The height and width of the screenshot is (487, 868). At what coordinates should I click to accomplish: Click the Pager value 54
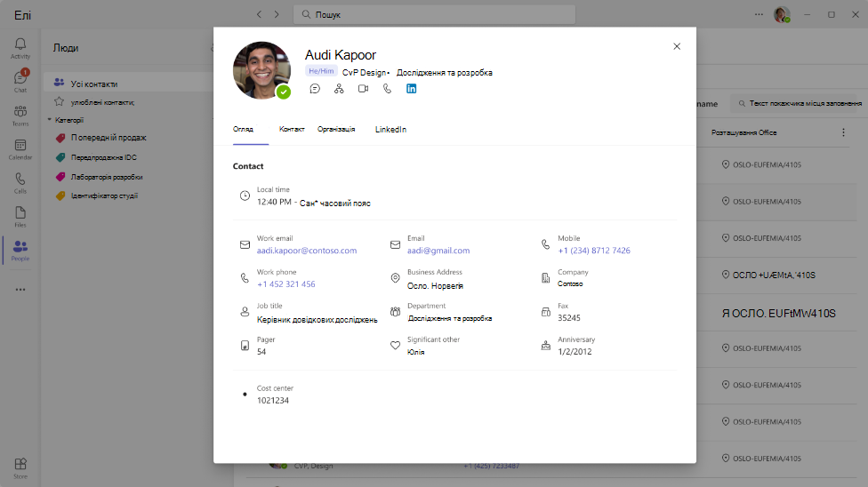(x=261, y=352)
